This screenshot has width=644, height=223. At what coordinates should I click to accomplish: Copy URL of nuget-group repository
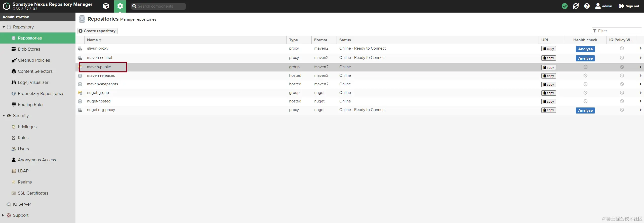point(548,93)
